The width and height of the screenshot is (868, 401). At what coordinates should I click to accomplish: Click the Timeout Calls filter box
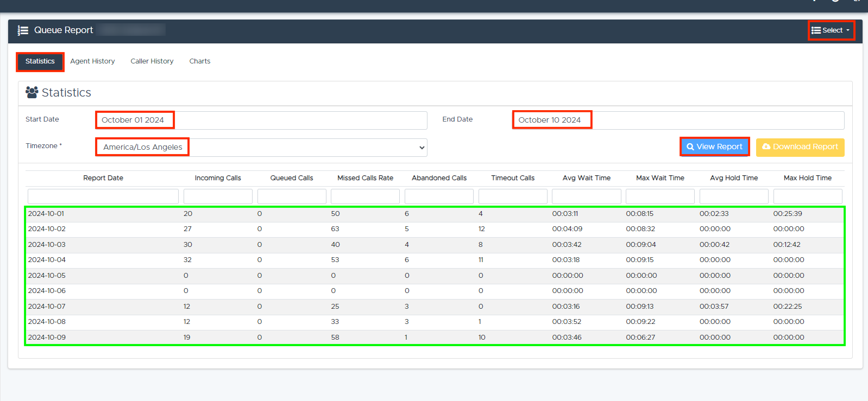[x=513, y=196]
